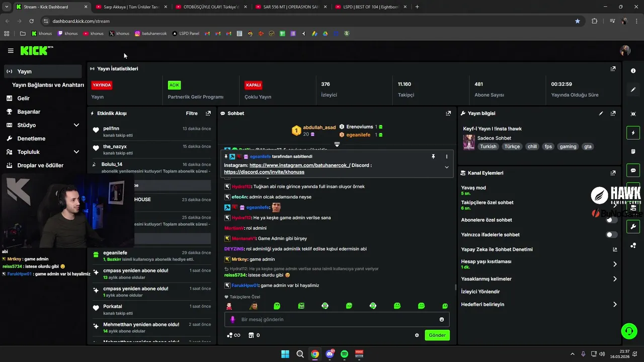Screen dimensions: 644x362
Task: Open Windows Start menu
Action: (285, 354)
